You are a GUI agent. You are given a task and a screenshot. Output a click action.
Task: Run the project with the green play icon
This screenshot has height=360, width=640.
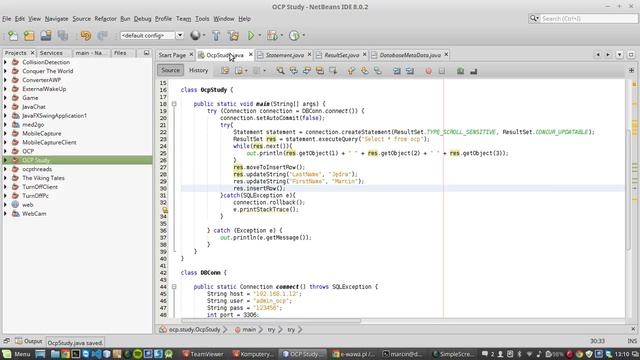pyautogui.click(x=251, y=36)
